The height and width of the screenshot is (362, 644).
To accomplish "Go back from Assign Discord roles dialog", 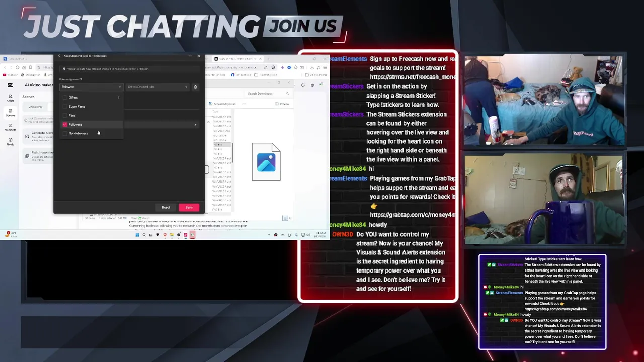I will tap(59, 56).
